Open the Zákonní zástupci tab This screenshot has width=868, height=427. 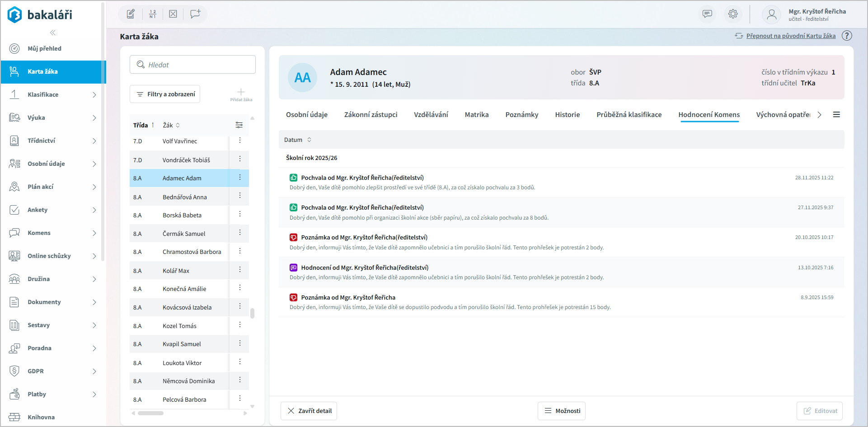pyautogui.click(x=371, y=115)
